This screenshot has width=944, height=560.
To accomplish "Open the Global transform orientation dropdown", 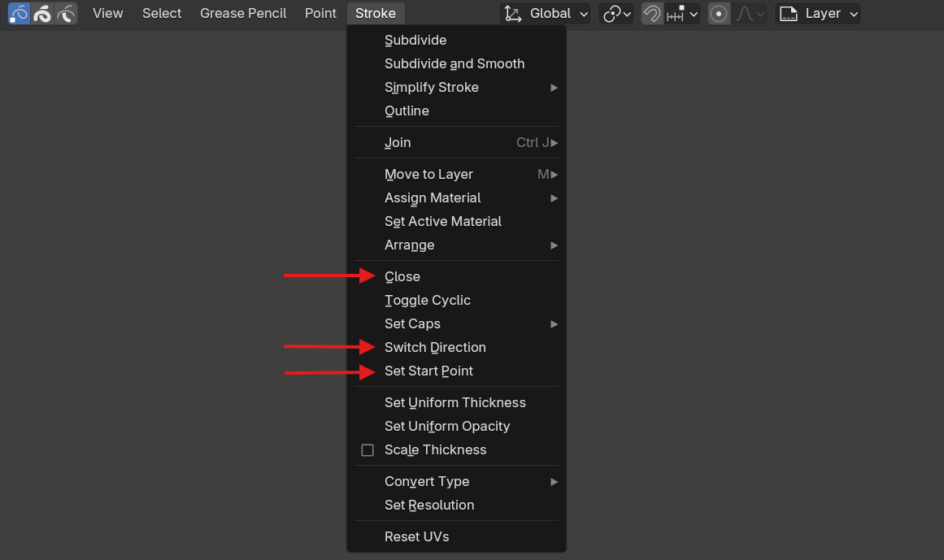I will (x=546, y=14).
